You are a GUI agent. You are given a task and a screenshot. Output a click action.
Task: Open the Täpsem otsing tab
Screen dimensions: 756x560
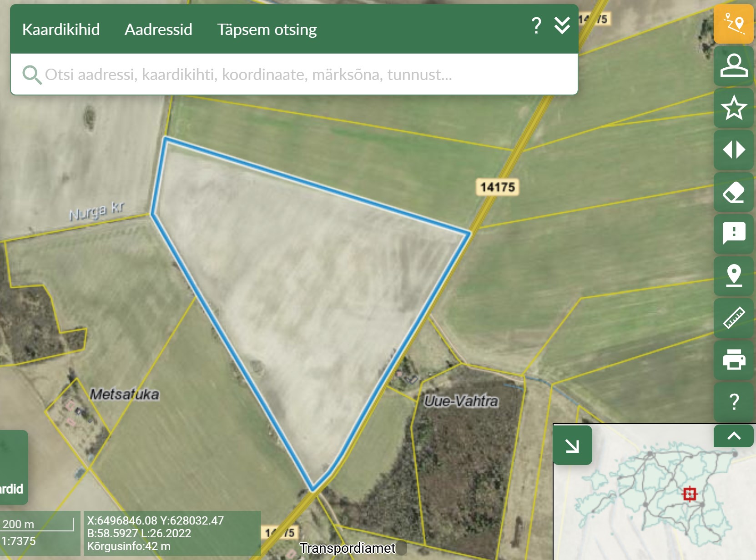click(x=267, y=30)
